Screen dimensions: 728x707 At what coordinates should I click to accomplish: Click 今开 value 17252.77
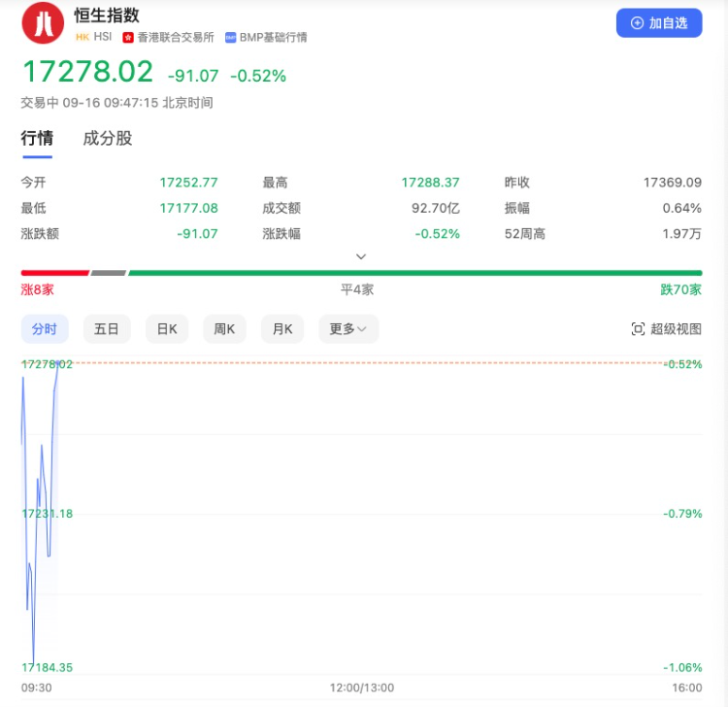tap(188, 183)
